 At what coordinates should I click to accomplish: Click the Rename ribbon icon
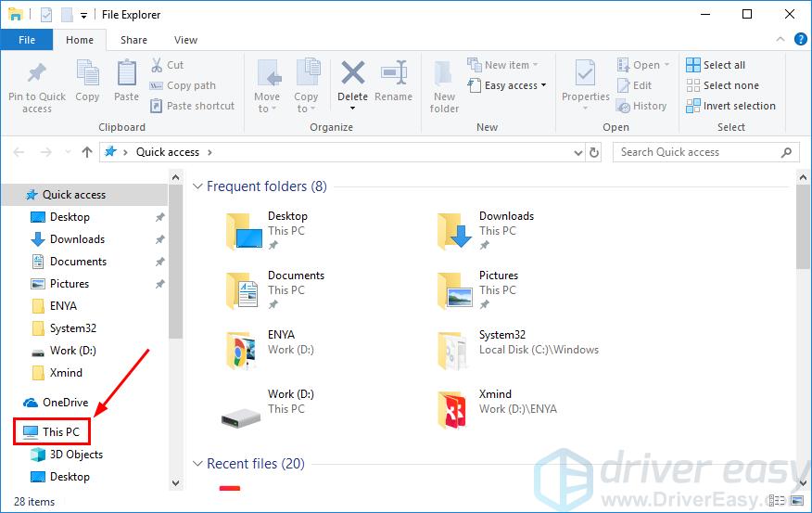click(394, 74)
